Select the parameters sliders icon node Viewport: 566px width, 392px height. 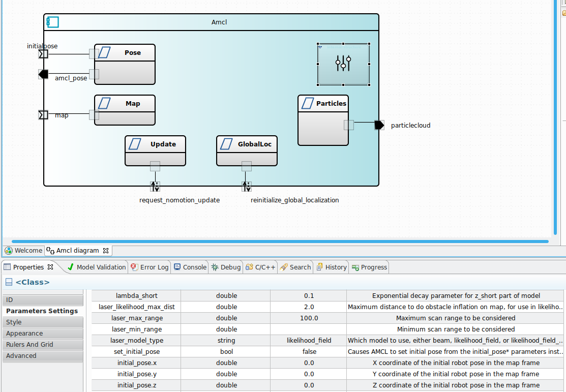(x=343, y=64)
